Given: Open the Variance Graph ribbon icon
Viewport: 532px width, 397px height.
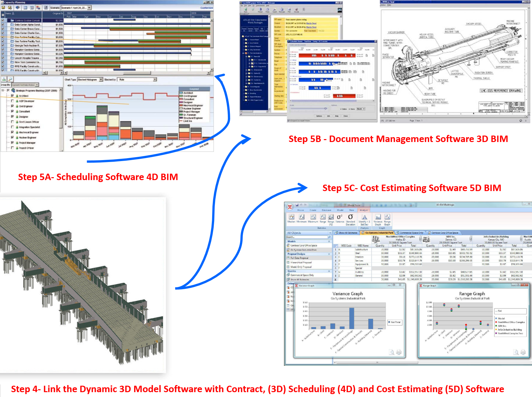Looking at the screenshot, I should coord(378,217).
